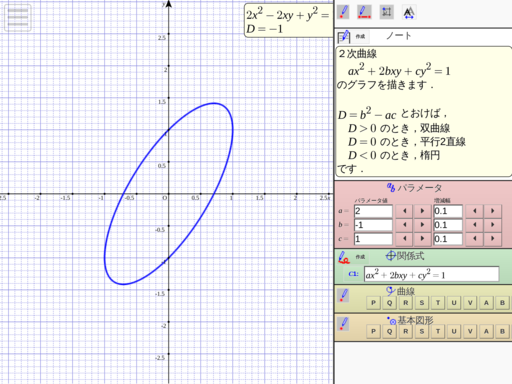Click the 作成 button beside ノート
Image resolution: width=512 pixels, height=384 pixels.
click(360, 36)
